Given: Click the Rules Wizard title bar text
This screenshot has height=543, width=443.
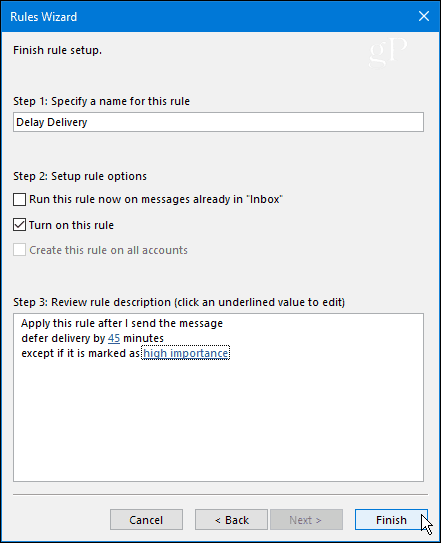Looking at the screenshot, I should point(44,17).
